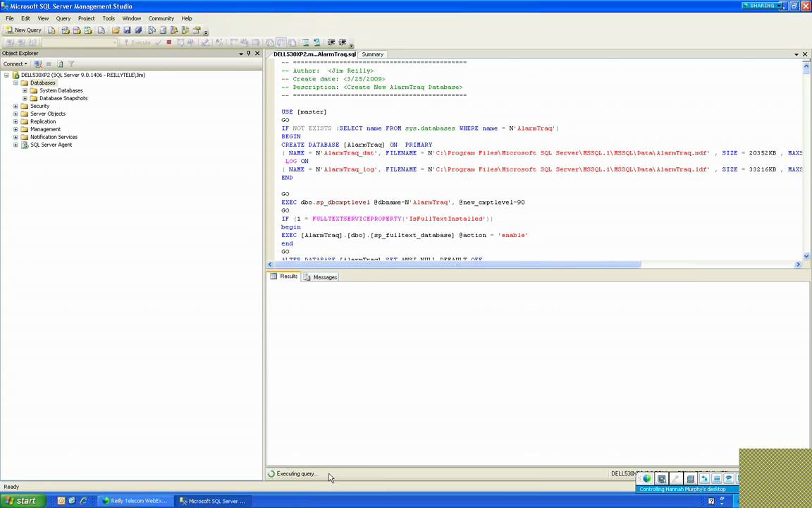Switch to the Summary tab
The height and width of the screenshot is (508, 812).
coord(372,54)
